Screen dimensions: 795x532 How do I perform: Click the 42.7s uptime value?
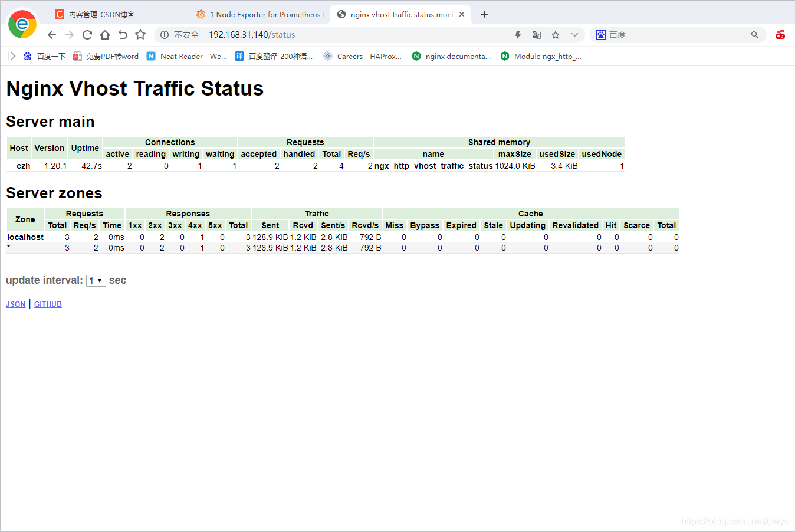(x=91, y=166)
